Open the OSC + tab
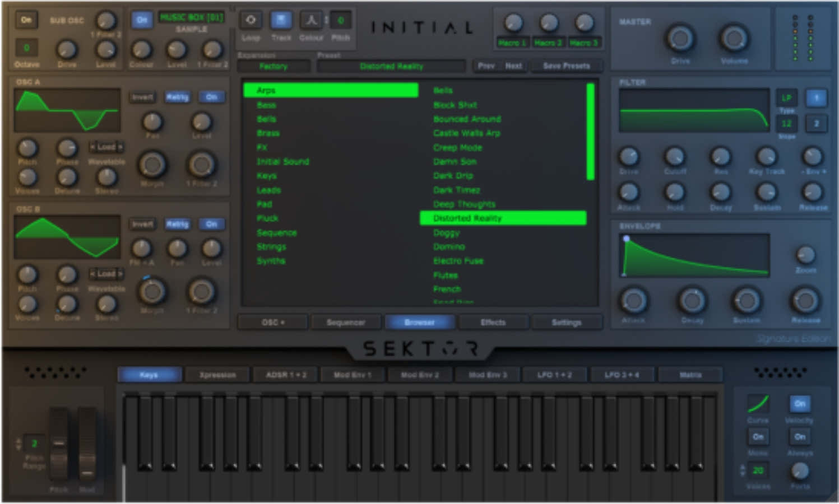Screen dimensions: 839x504 (x=273, y=322)
